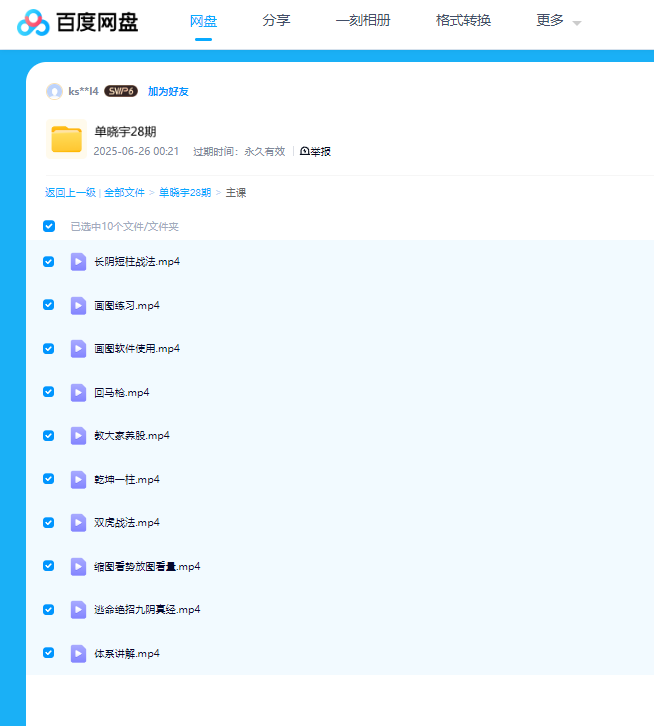Viewport: 654px width, 726px height.
Task: Click the folder title 单晓宇28期
Action: pyautogui.click(x=126, y=131)
